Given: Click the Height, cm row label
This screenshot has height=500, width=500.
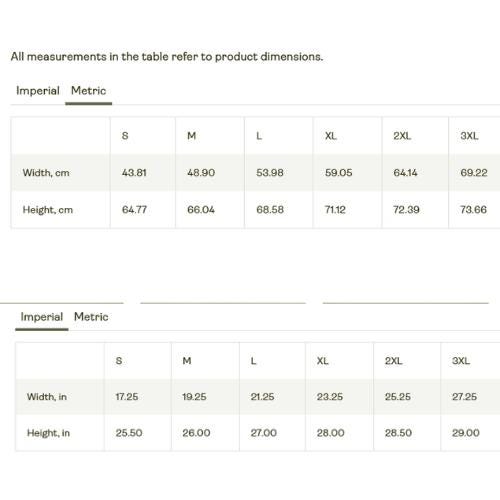Looking at the screenshot, I should (x=48, y=210).
